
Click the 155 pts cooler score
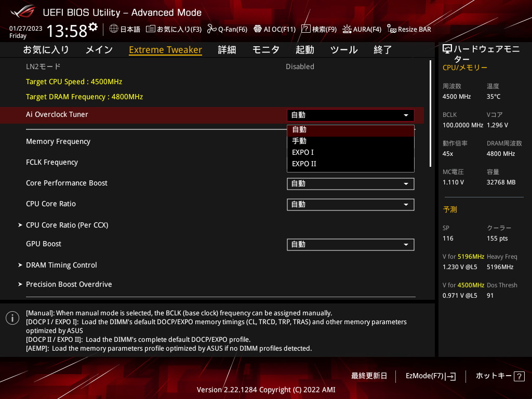tap(497, 238)
